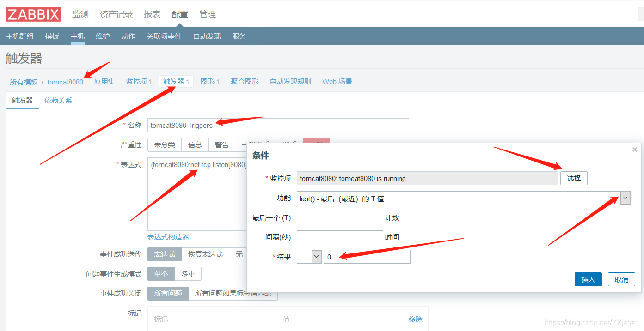The image size is (644, 331).
Task: Go to 维护 submenu
Action: 103,36
